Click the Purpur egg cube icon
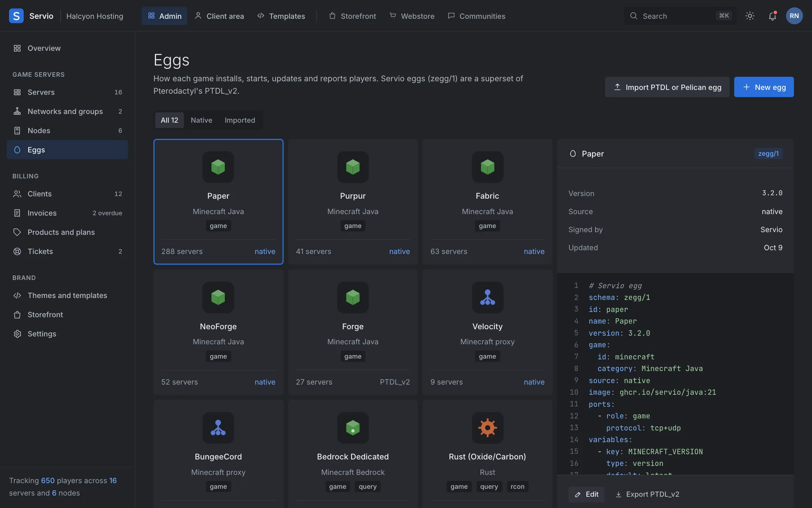This screenshot has height=508, width=812. (x=353, y=167)
